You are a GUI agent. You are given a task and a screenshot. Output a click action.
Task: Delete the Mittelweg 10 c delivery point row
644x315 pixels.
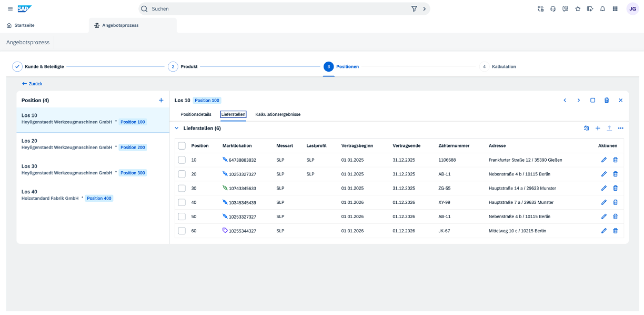tap(615, 231)
